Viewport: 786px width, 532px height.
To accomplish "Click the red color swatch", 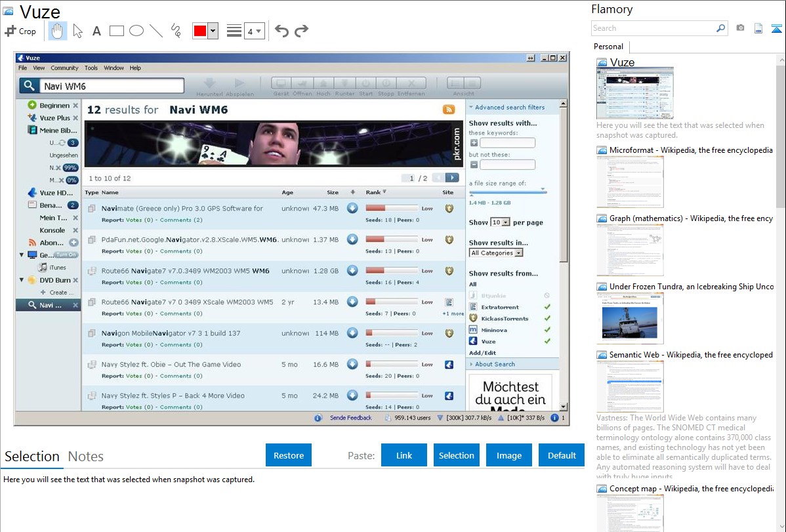I will [200, 31].
